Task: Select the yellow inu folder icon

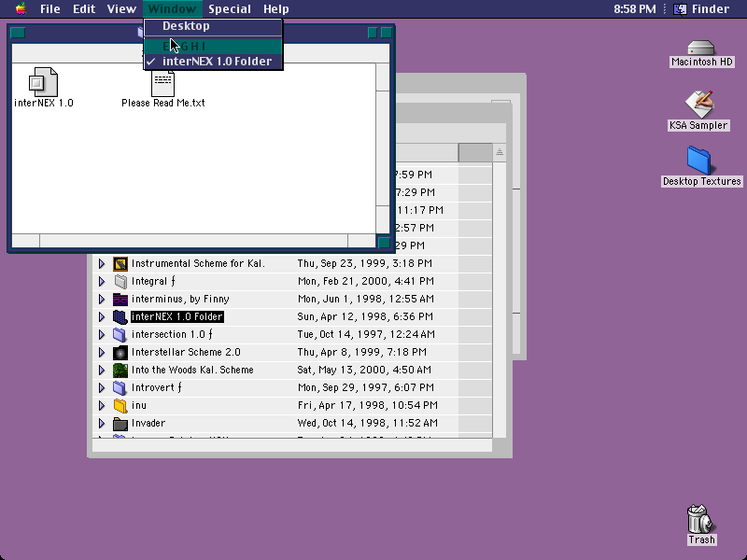Action: point(120,405)
